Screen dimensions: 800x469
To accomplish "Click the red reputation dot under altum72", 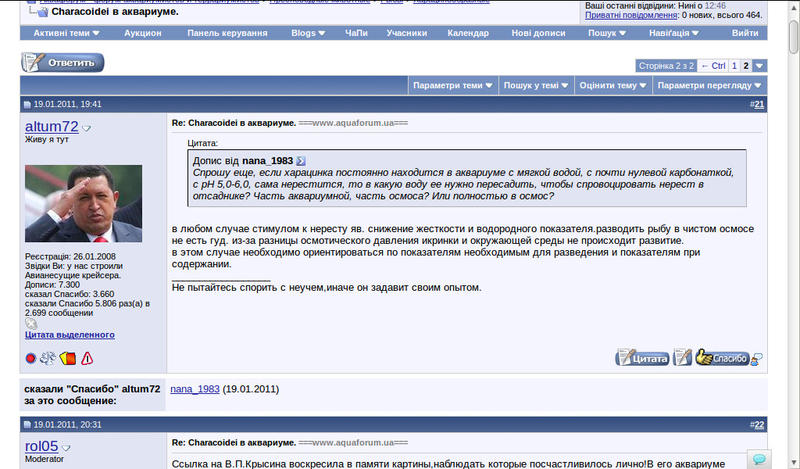I will (31, 358).
